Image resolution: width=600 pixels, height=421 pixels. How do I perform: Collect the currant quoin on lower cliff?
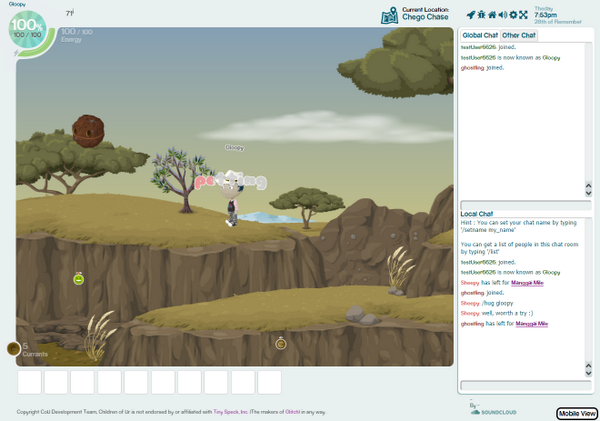pyautogui.click(x=281, y=343)
